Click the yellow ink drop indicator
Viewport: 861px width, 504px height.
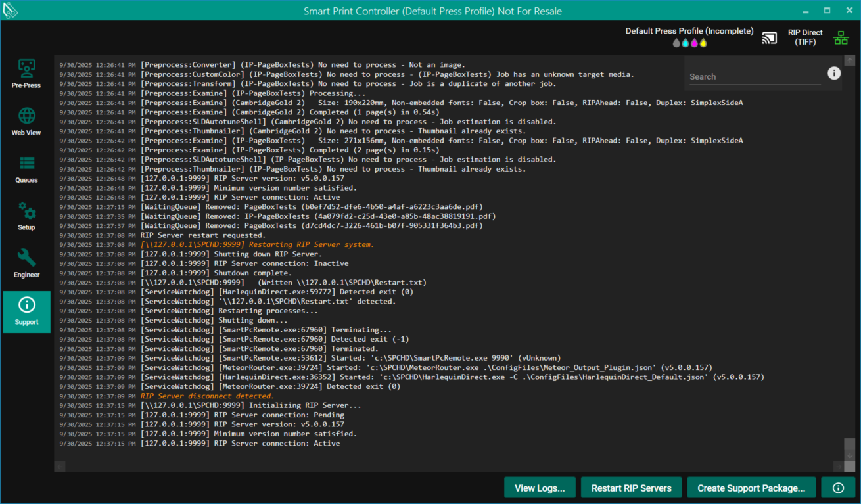coord(703,43)
